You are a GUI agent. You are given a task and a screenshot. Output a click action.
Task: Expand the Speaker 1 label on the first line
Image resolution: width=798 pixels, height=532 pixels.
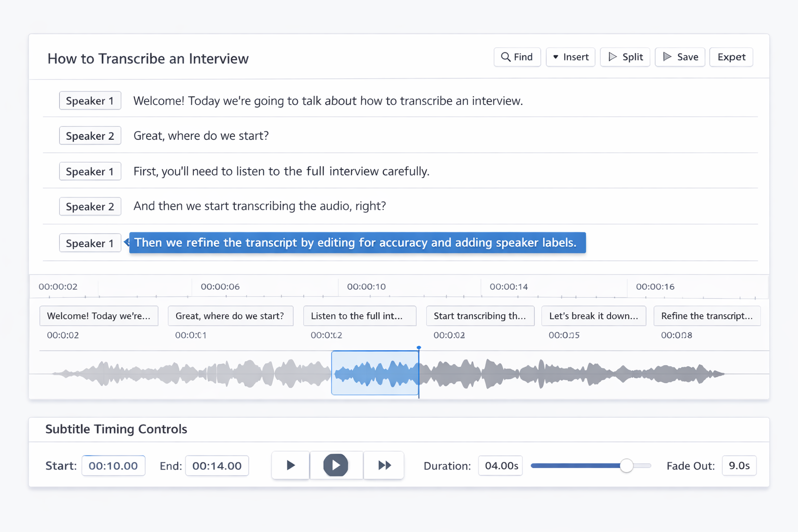(90, 100)
